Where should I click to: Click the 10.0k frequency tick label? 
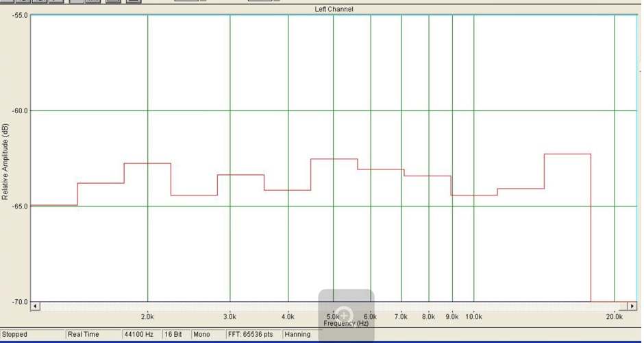coord(473,317)
